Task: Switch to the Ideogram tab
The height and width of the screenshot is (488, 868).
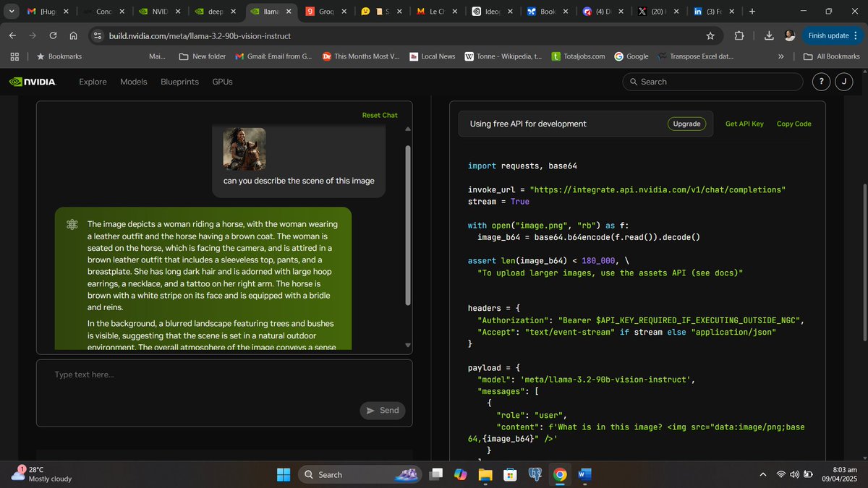Action: click(x=493, y=12)
